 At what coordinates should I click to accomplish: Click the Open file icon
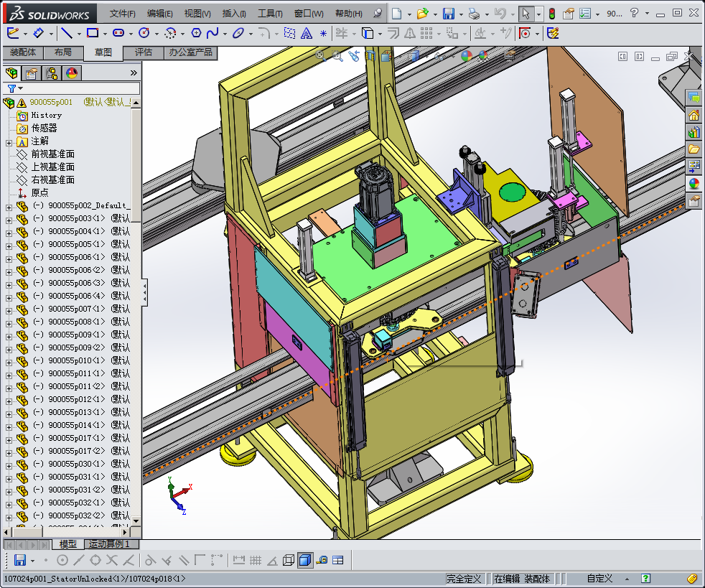(x=422, y=14)
